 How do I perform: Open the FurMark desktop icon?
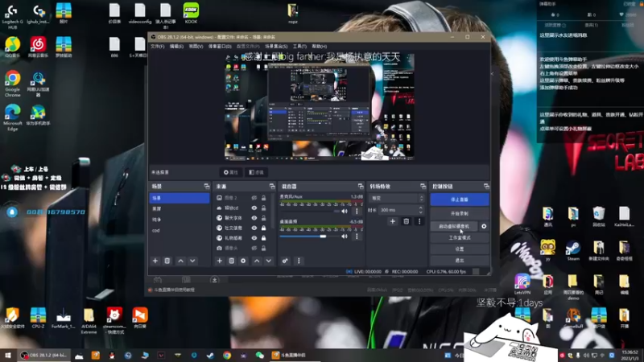[x=64, y=318]
